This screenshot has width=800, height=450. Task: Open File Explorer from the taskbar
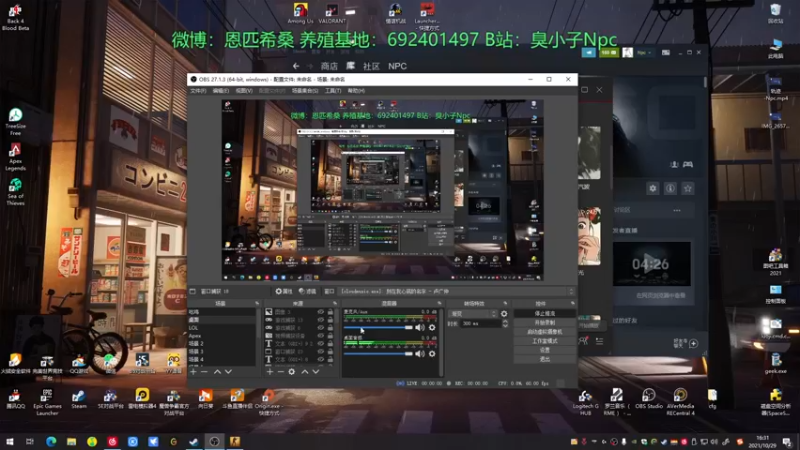click(71, 441)
